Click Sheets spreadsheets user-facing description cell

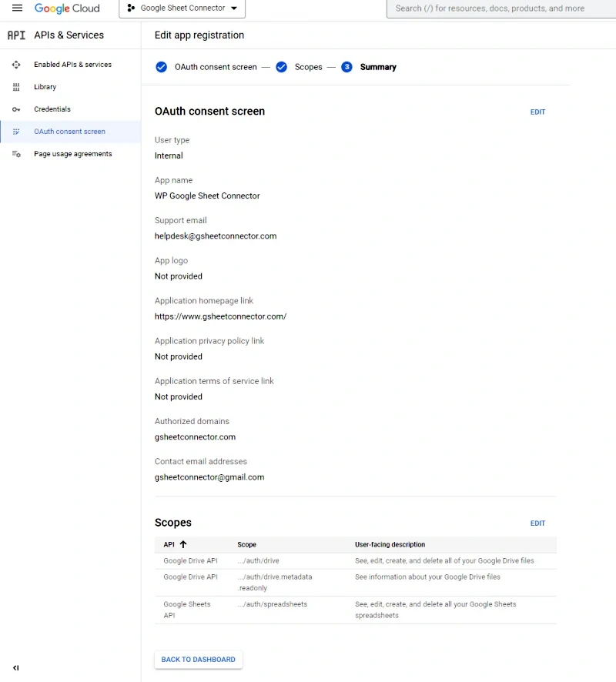click(x=436, y=610)
